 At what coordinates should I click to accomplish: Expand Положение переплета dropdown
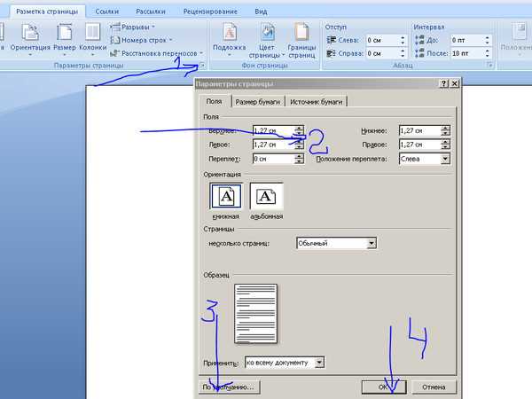pyautogui.click(x=445, y=159)
